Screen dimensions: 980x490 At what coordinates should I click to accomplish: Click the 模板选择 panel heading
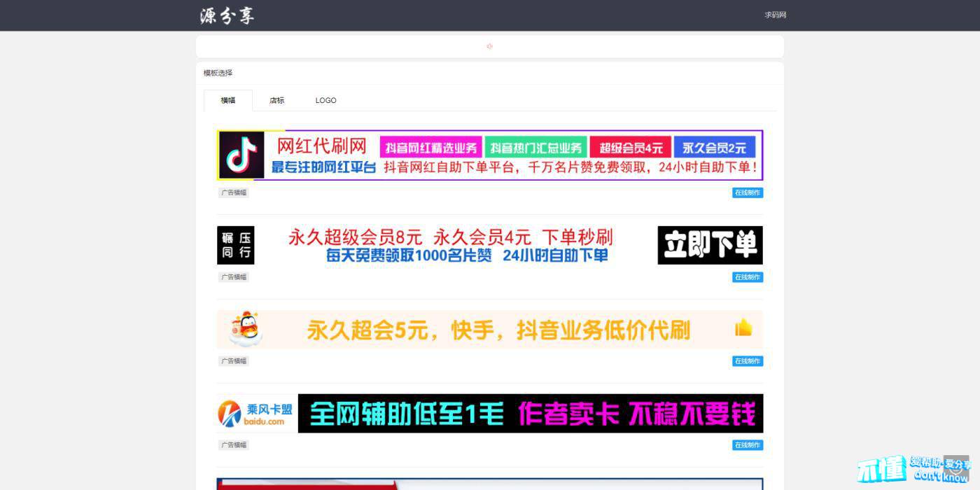218,73
